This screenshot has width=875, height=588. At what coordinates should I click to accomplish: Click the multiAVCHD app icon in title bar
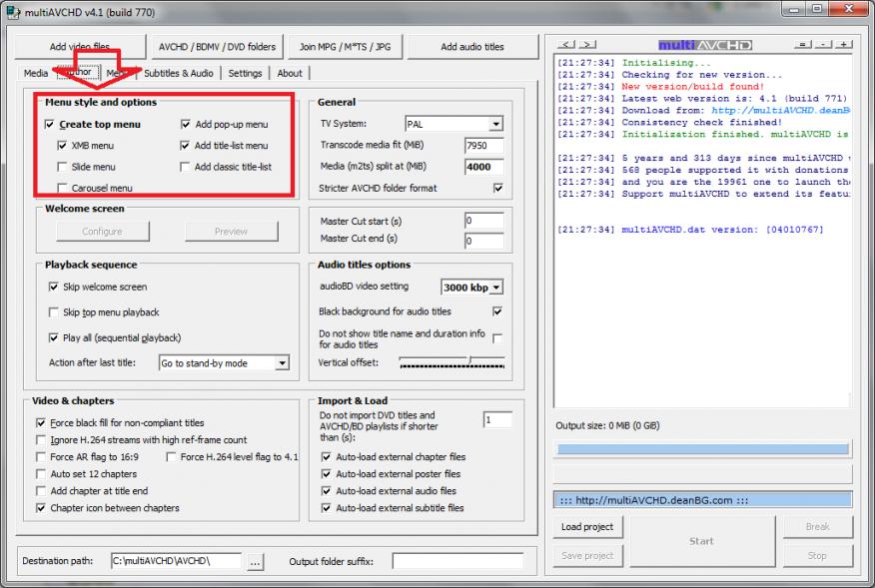[13, 12]
